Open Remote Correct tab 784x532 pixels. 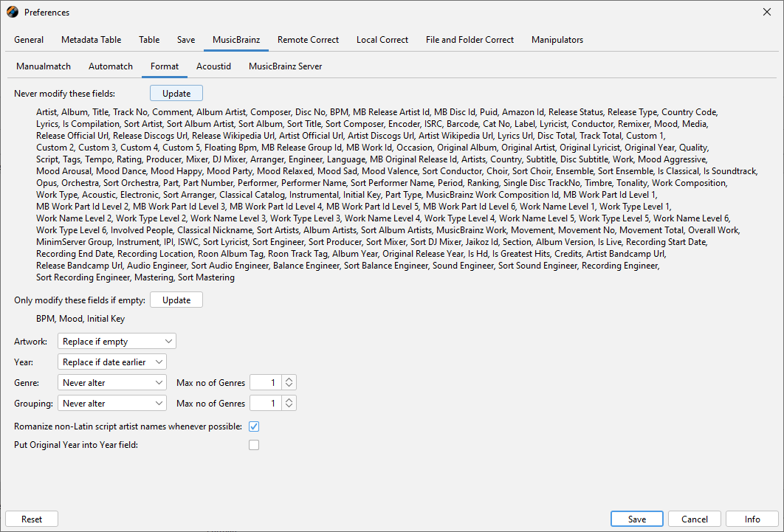tap(308, 40)
